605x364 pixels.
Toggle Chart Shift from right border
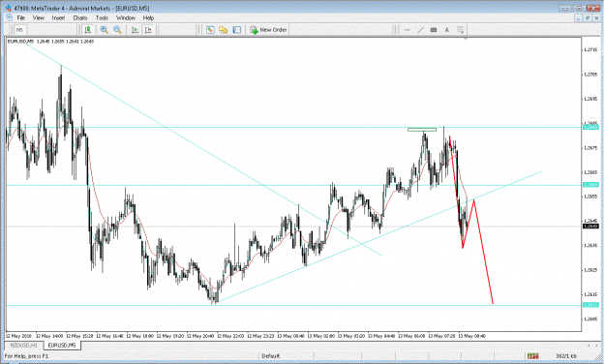pyautogui.click(x=148, y=30)
